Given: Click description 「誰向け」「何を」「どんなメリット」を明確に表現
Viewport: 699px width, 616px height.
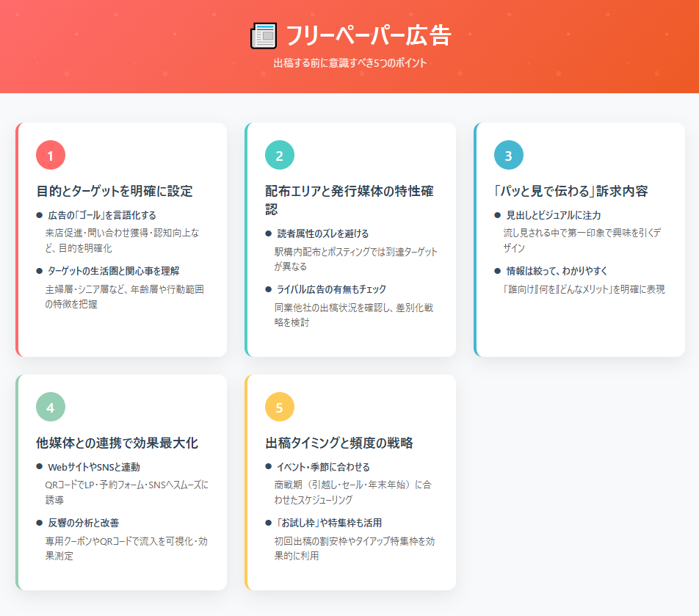Looking at the screenshot, I should pyautogui.click(x=584, y=289).
